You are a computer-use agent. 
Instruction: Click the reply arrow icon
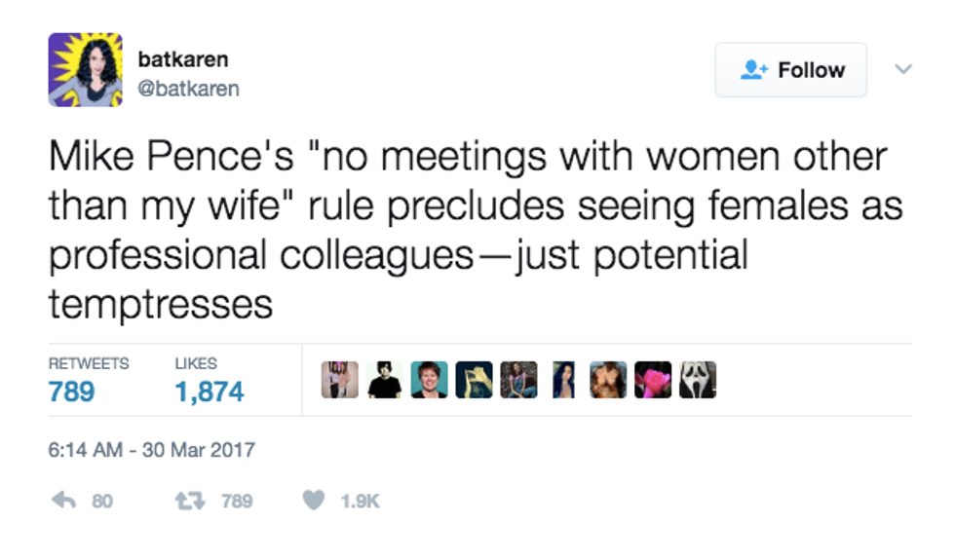point(66,501)
